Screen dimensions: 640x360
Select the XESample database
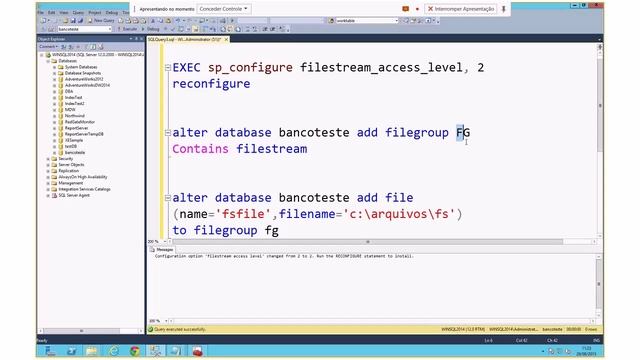pos(74,140)
